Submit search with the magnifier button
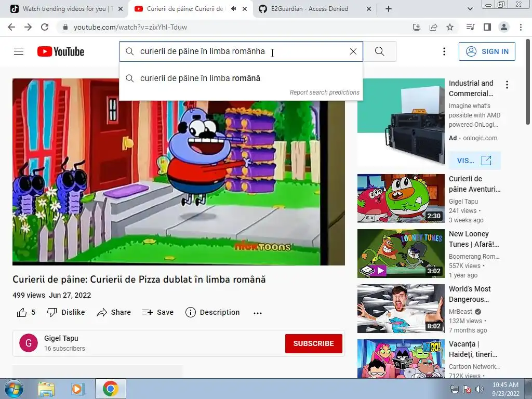 point(380,51)
